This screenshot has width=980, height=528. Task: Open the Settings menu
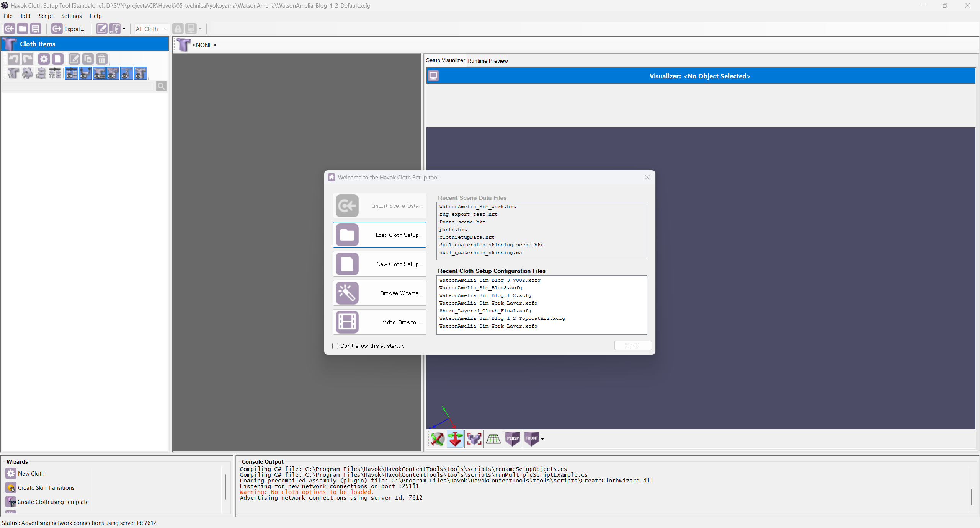pos(72,16)
